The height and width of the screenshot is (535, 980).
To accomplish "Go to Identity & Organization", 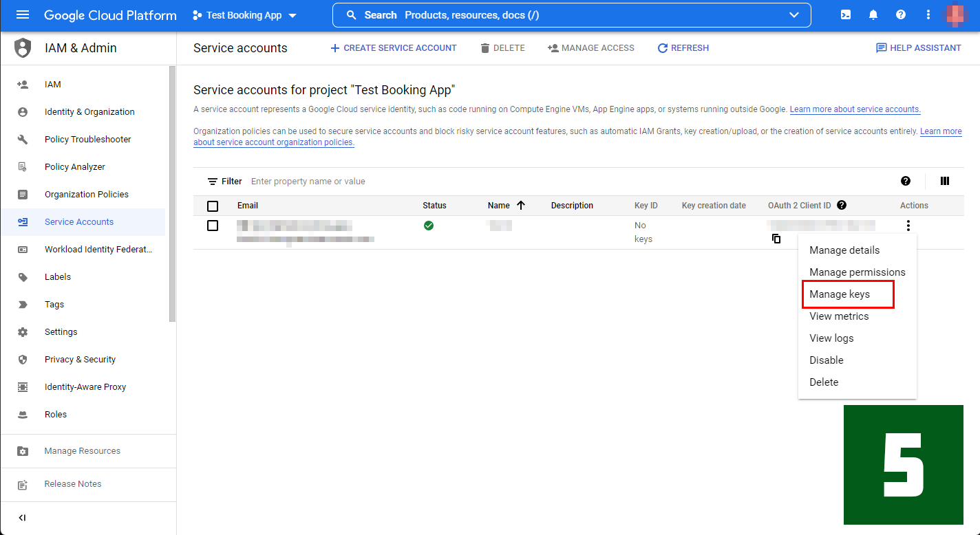I will pos(89,112).
